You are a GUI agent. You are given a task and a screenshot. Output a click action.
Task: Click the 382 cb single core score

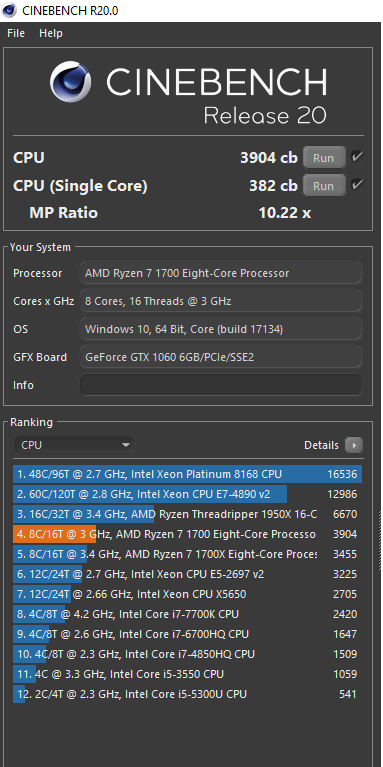pos(273,186)
